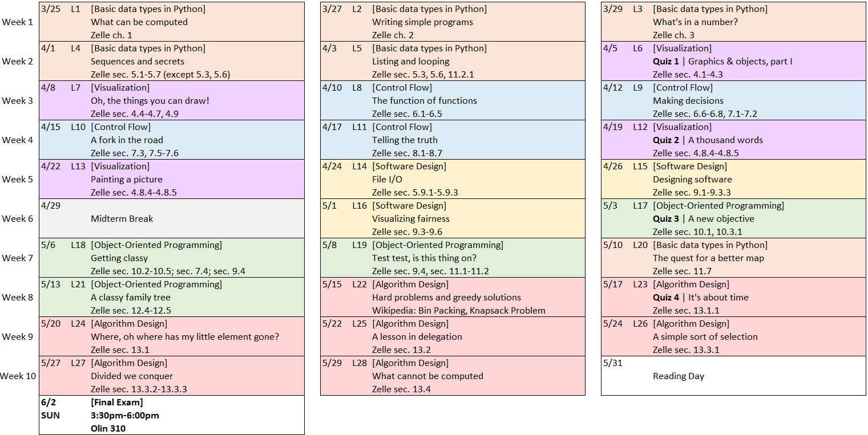
Task: Click 'A fork in the road' title
Action: tap(127, 140)
